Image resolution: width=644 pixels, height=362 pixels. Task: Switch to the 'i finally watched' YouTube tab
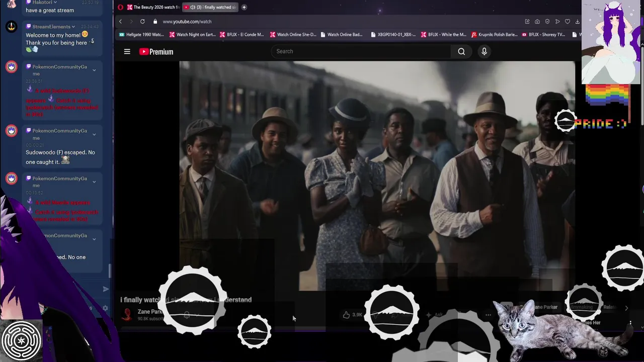tap(210, 7)
